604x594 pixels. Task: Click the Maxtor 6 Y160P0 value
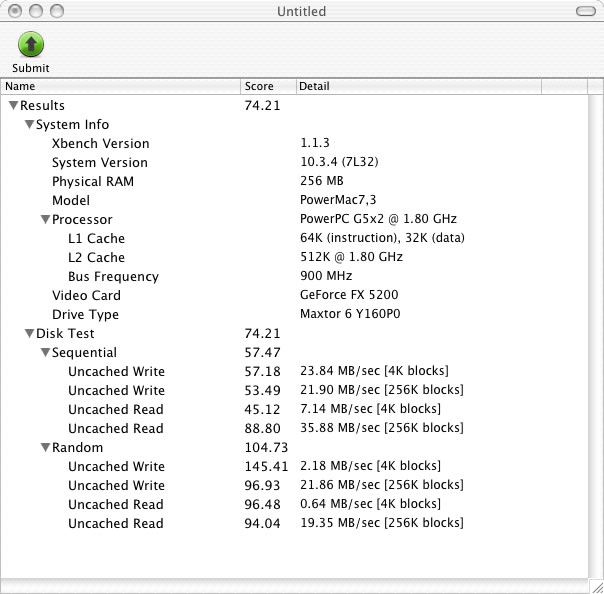pyautogui.click(x=350, y=314)
